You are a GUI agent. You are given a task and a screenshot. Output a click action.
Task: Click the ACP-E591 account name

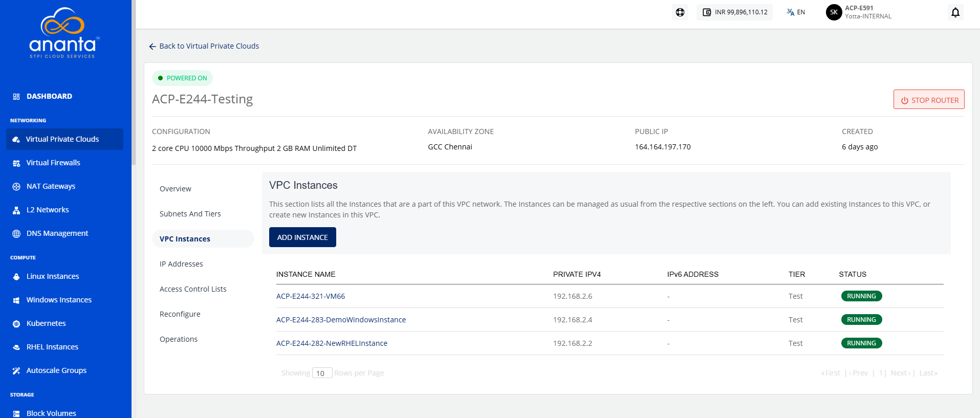pos(859,8)
